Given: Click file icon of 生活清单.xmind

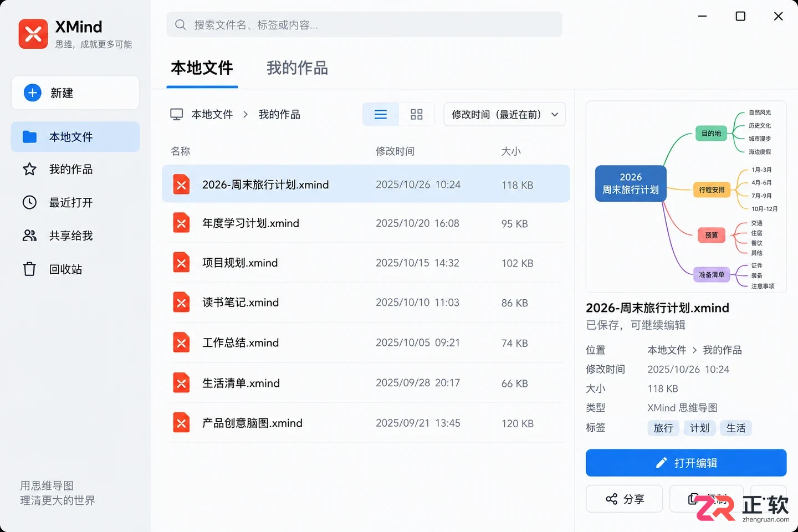Looking at the screenshot, I should 181,382.
